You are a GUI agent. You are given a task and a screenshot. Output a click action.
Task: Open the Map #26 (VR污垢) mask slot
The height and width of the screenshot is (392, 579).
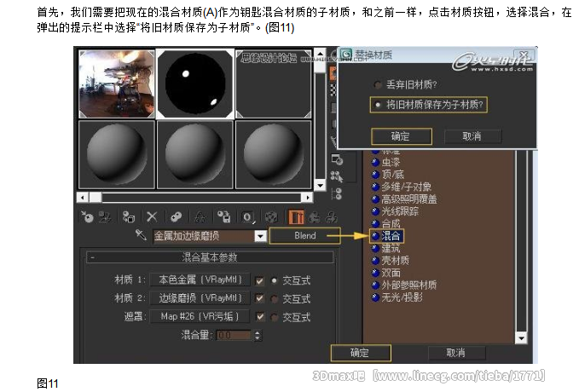200,316
